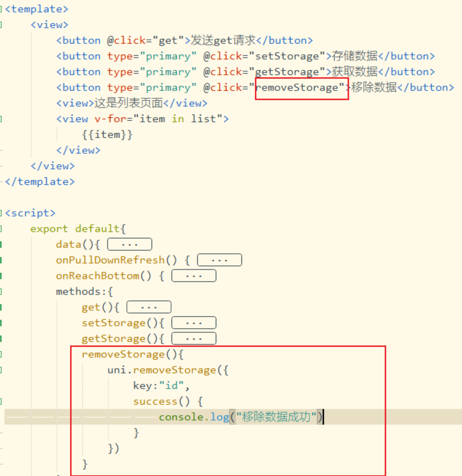Expand collapsed setStorage() method block
462x476 pixels.
194,323
